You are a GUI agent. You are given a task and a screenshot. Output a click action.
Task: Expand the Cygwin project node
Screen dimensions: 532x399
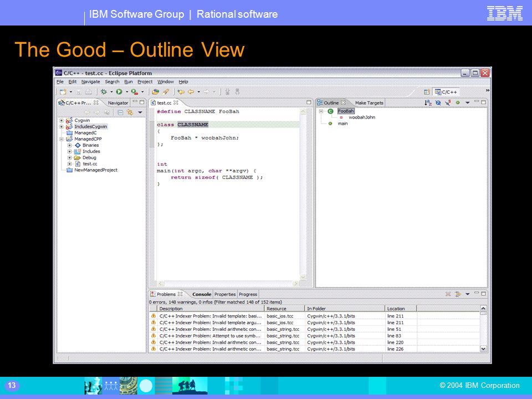coord(62,120)
